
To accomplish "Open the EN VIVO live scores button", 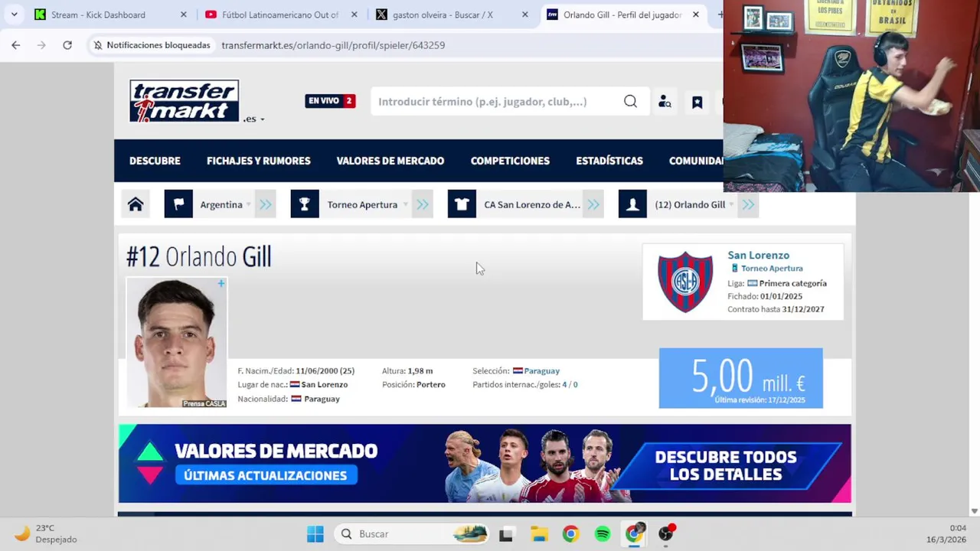I will tap(330, 101).
